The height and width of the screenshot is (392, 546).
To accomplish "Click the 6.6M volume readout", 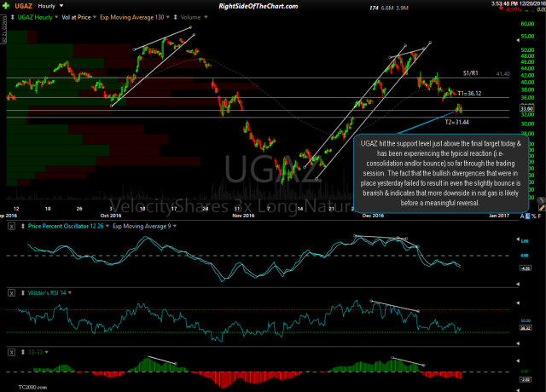I will (x=387, y=8).
